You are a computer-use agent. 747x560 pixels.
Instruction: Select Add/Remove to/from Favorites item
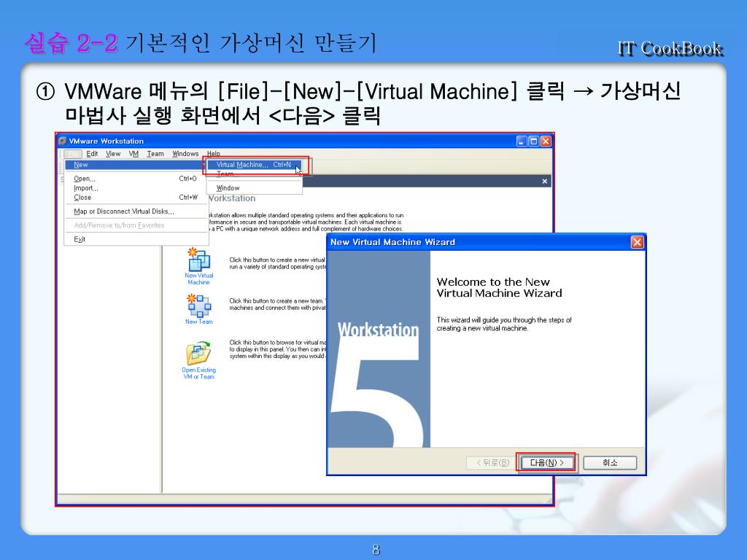tap(136, 225)
